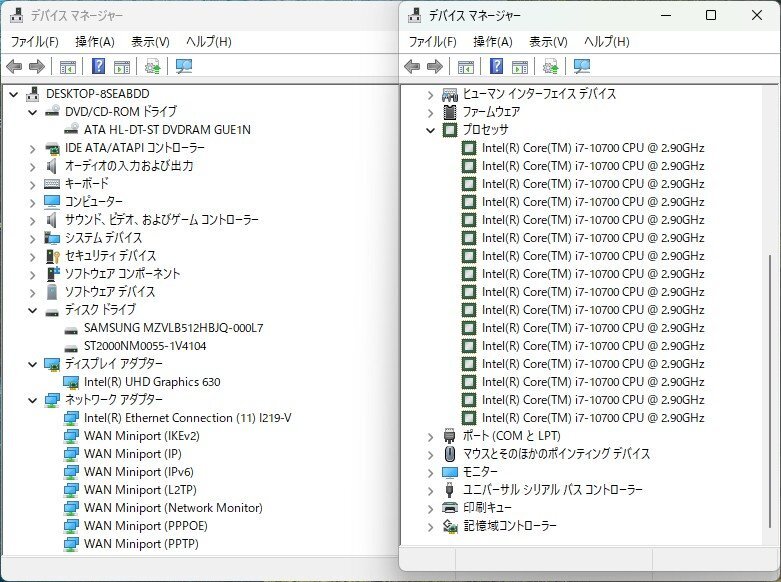Click right window vertical scrollbar thumb
Image resolution: width=781 pixels, height=582 pixels.
[770, 391]
